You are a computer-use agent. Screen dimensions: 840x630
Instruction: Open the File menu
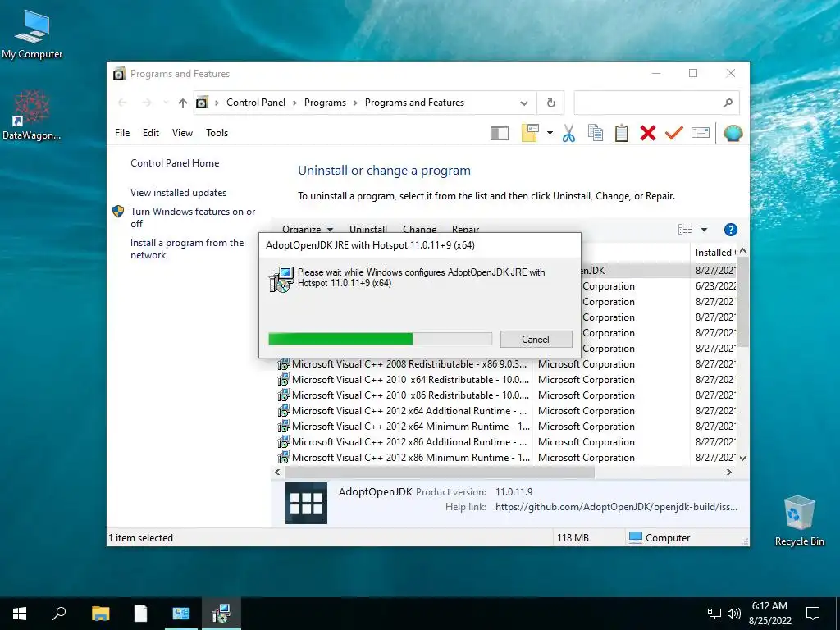(x=122, y=133)
